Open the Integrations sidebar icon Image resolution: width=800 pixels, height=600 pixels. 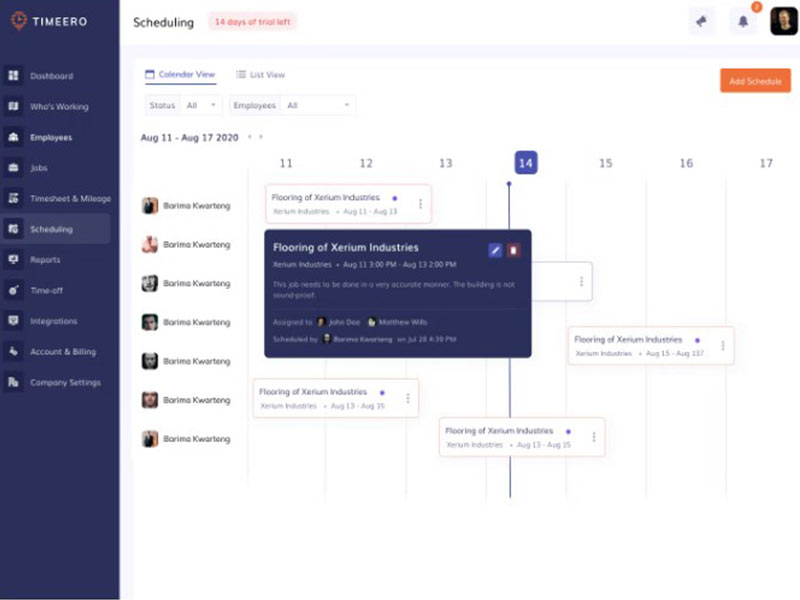pos(13,320)
